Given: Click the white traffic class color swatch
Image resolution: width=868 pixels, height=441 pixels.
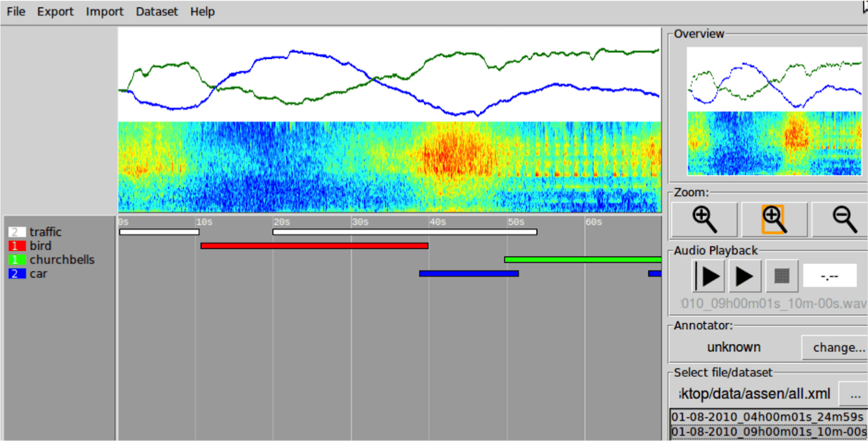Looking at the screenshot, I should pos(17,232).
